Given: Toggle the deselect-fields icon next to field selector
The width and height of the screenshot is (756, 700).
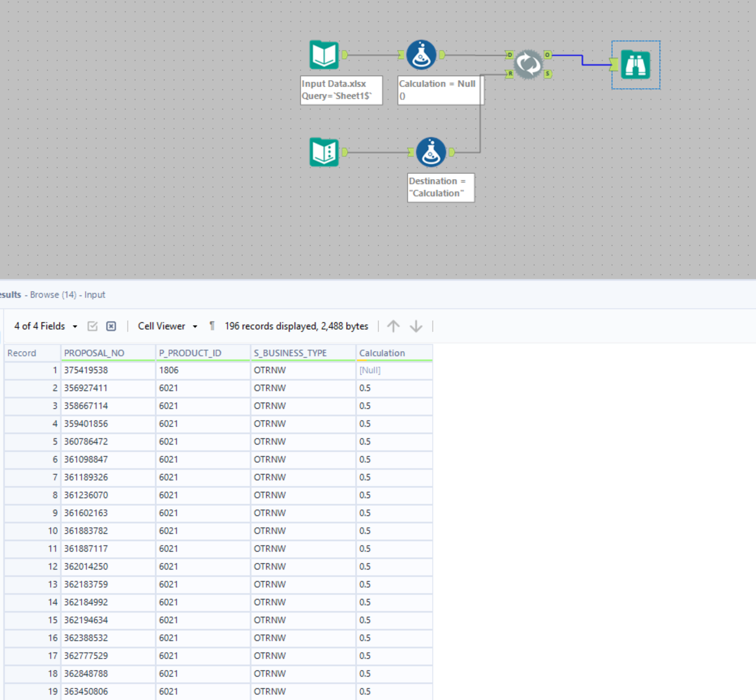Looking at the screenshot, I should pyautogui.click(x=110, y=326).
